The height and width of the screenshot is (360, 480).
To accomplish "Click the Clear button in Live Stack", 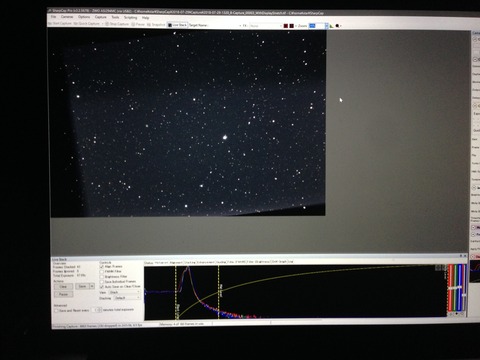I will click(x=63, y=287).
